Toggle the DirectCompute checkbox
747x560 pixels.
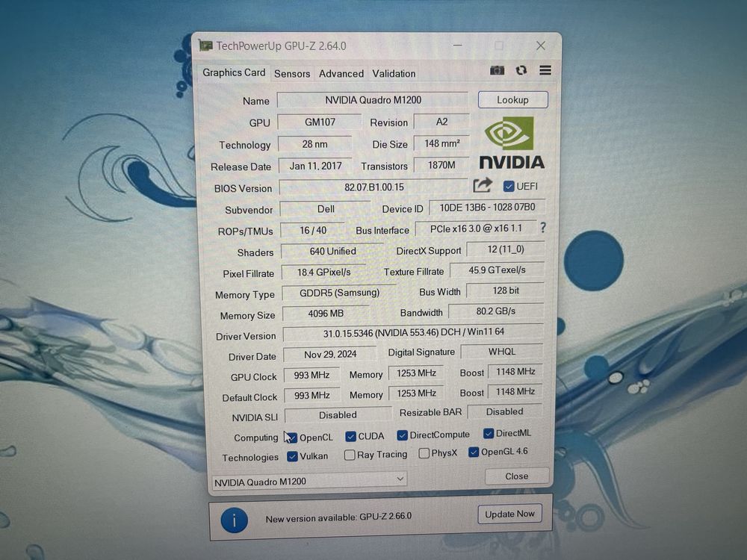pos(402,435)
